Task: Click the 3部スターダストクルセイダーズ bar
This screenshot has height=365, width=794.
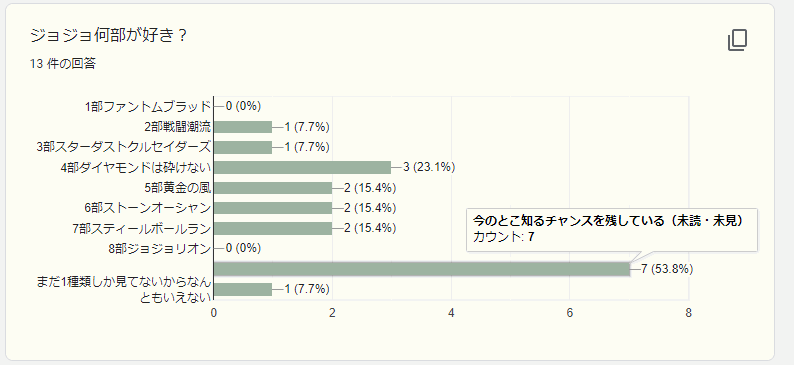Action: coord(243,147)
